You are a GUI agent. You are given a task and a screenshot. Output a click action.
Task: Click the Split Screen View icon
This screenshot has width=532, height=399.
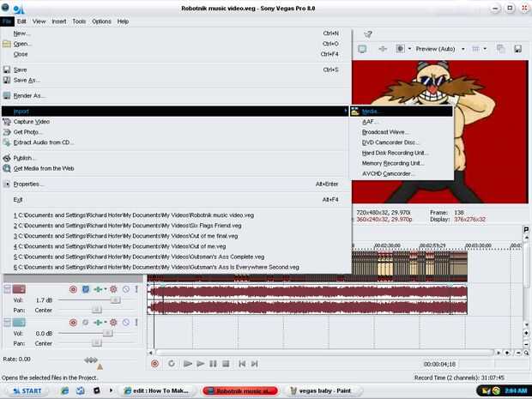[x=401, y=49]
